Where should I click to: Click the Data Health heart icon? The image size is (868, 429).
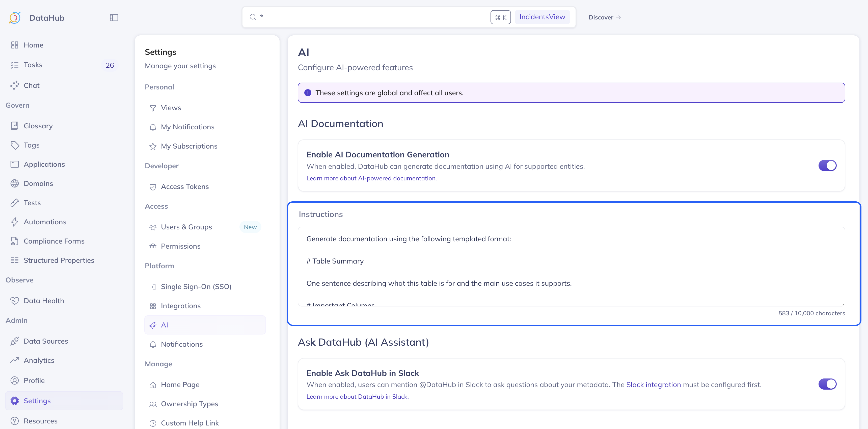(14, 300)
